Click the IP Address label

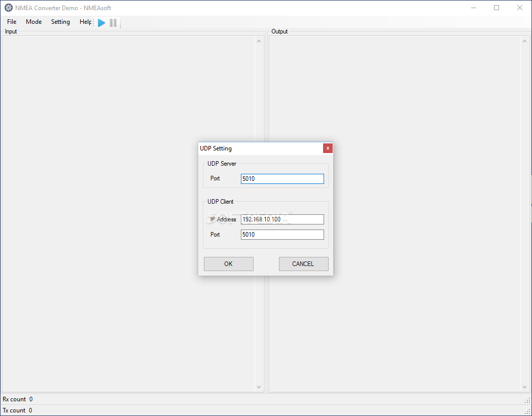223,219
